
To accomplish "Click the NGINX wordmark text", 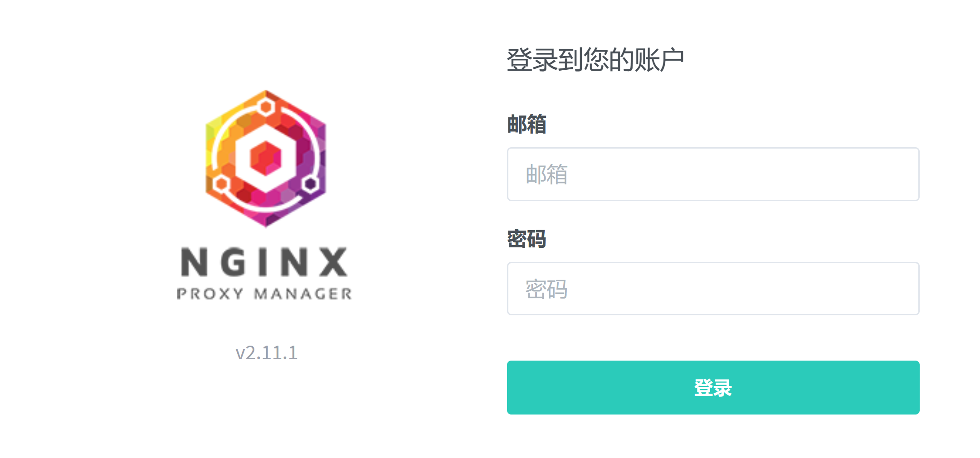I will pos(264,262).
